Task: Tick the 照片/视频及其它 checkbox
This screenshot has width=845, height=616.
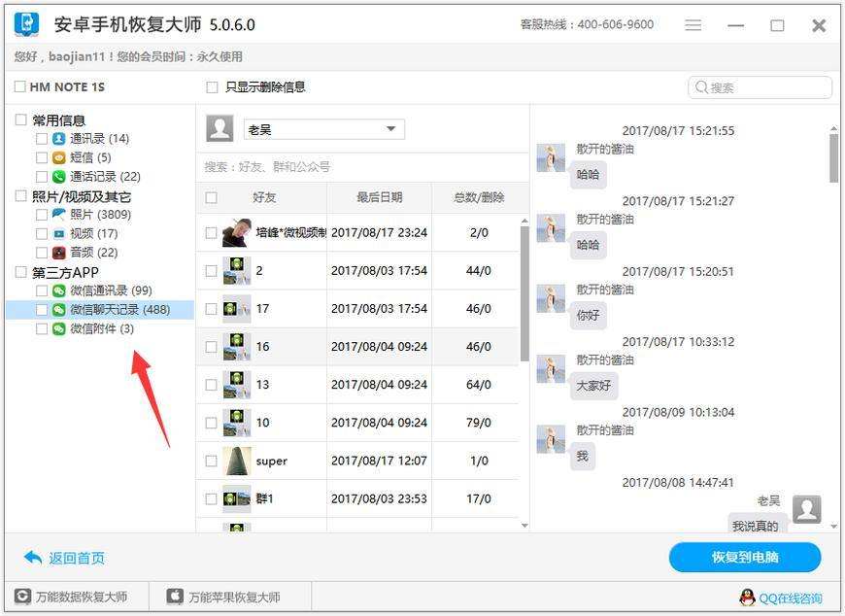Action: click(x=21, y=195)
